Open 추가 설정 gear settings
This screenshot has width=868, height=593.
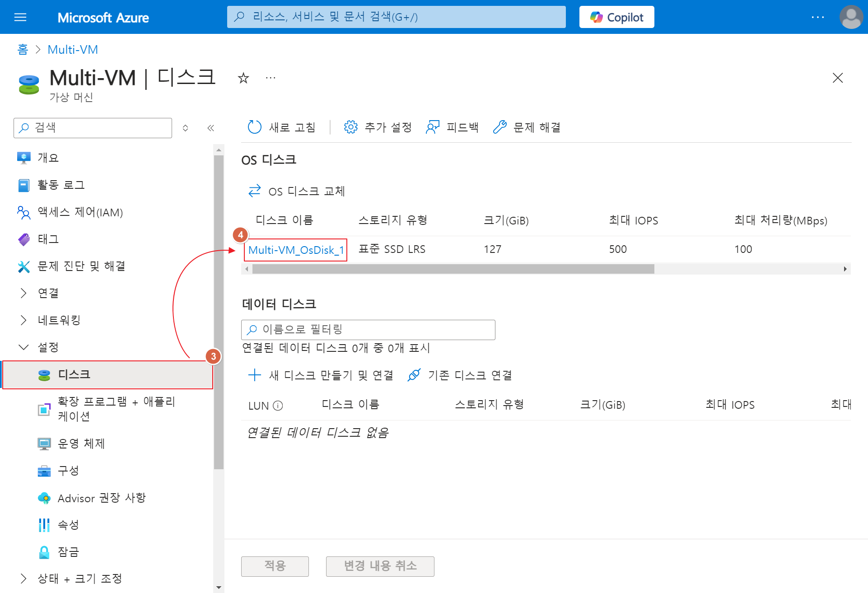point(350,127)
